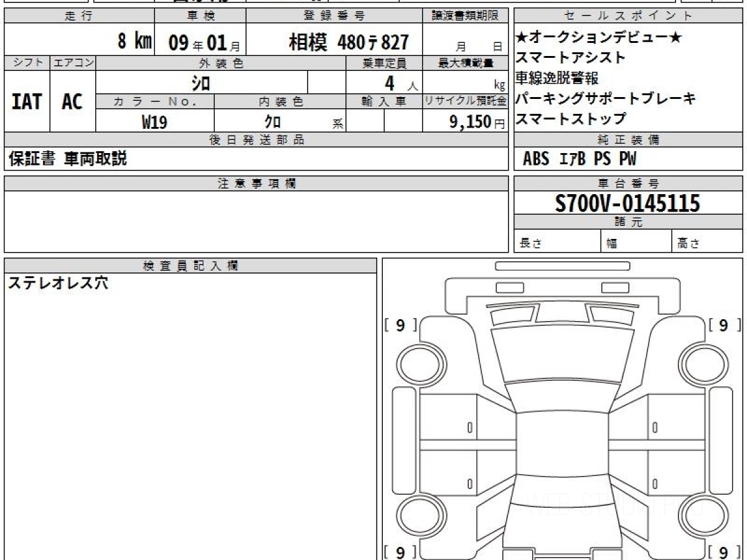Click the "走行" column header
Viewport: 747px width, 560px height.
[x=78, y=16]
